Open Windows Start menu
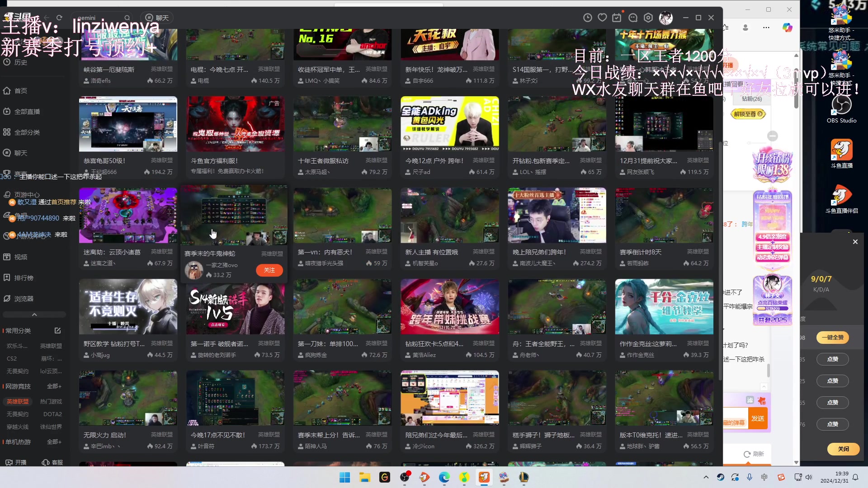This screenshot has width=868, height=488. [344, 477]
